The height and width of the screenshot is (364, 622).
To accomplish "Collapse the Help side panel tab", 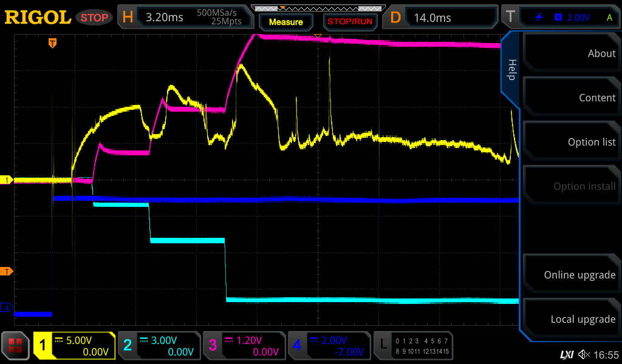I will point(511,70).
